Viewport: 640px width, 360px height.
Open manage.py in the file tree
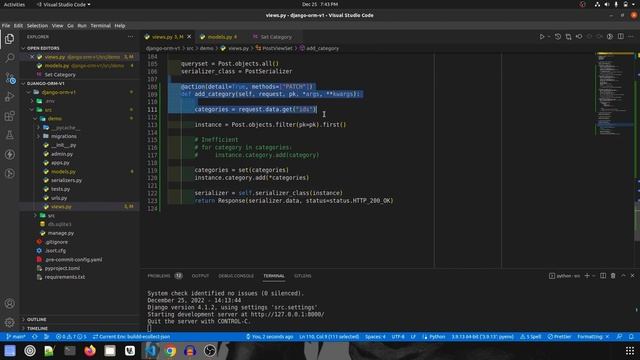pyautogui.click(x=61, y=233)
